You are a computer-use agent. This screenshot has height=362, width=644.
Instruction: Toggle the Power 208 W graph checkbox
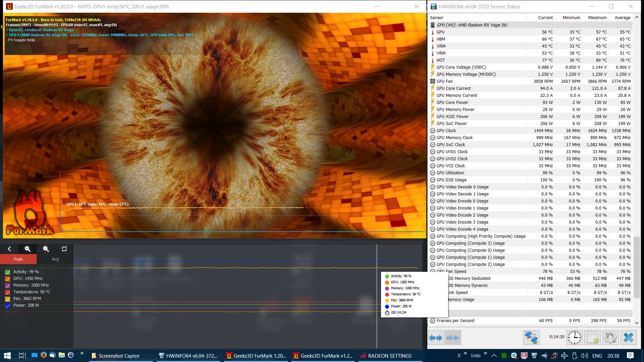coord(7,305)
